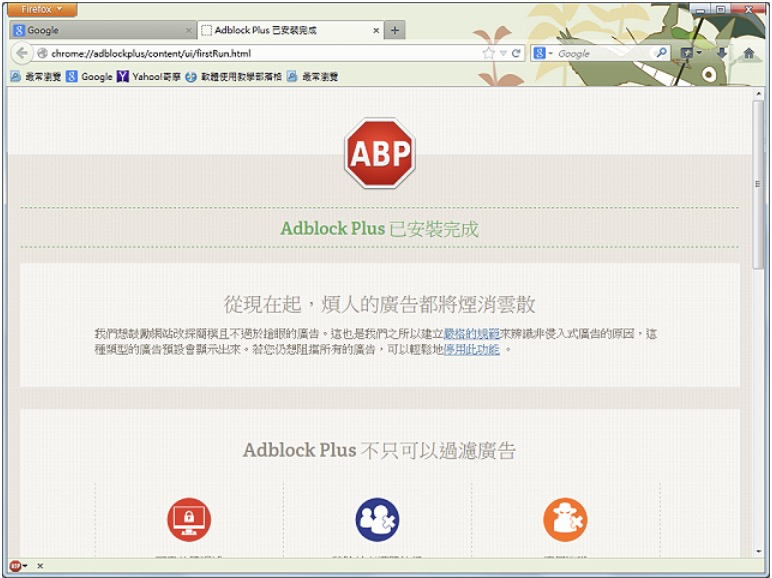The height and width of the screenshot is (578, 772).
Task: Open the first 最常瀏覽 bookmark folder
Action: [36, 76]
